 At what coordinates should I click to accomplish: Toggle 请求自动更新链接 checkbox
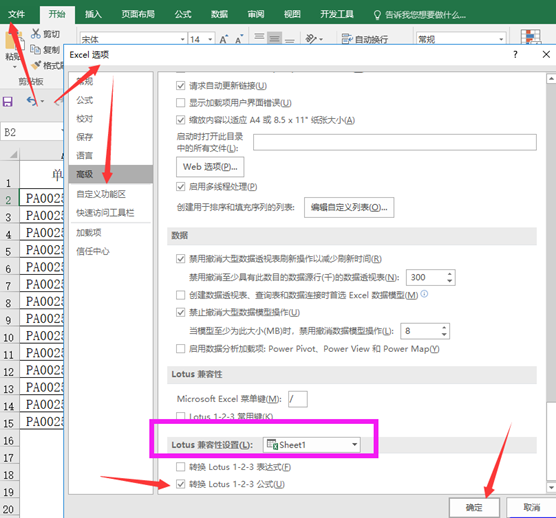click(180, 85)
